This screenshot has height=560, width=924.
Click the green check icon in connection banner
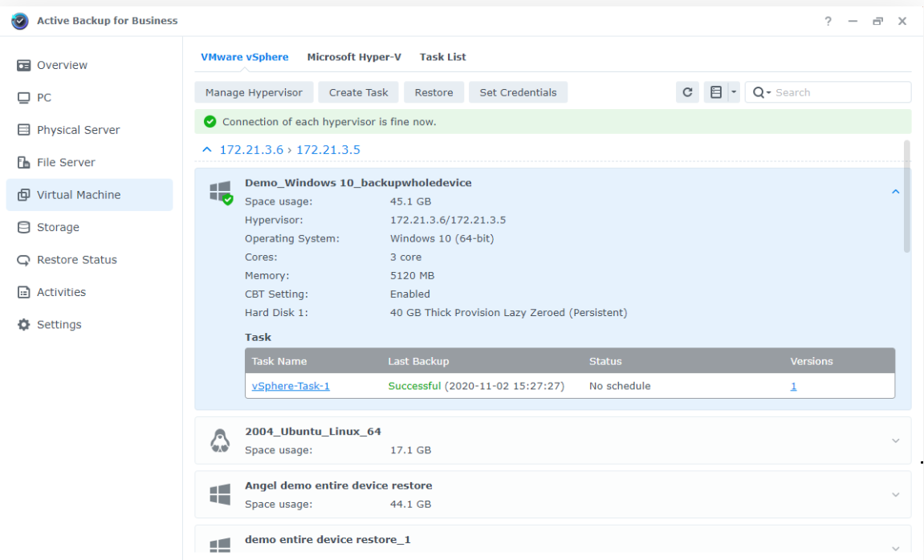(210, 122)
